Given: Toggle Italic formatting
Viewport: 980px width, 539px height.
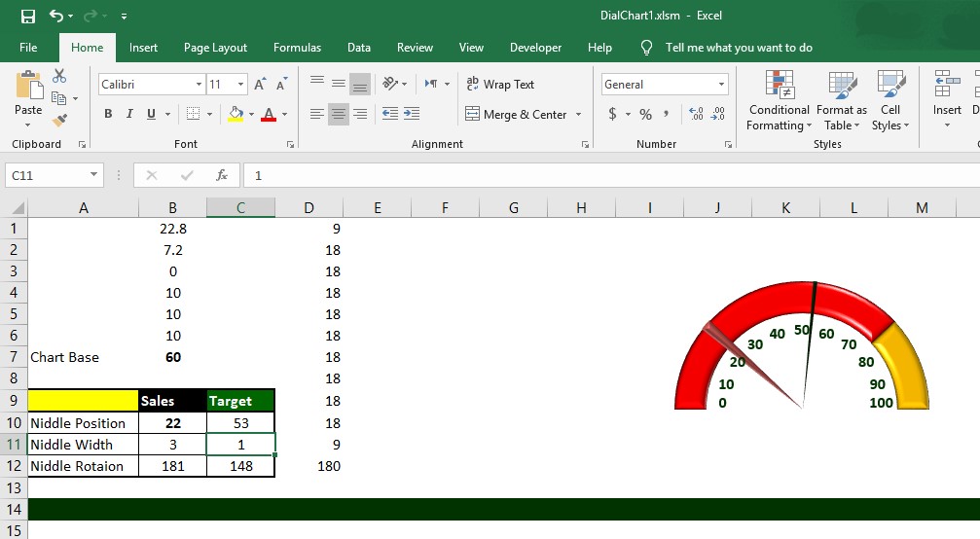Looking at the screenshot, I should [129, 114].
